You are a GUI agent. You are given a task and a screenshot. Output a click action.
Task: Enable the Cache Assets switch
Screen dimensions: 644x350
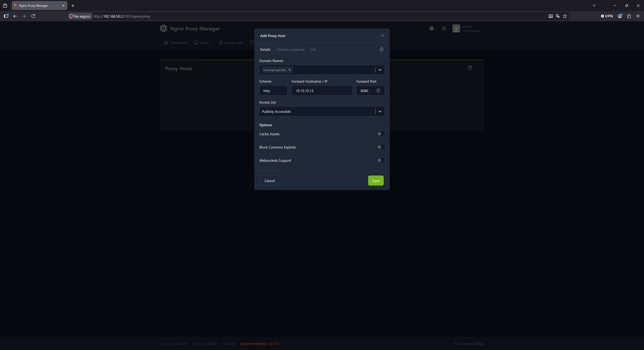pyautogui.click(x=381, y=134)
